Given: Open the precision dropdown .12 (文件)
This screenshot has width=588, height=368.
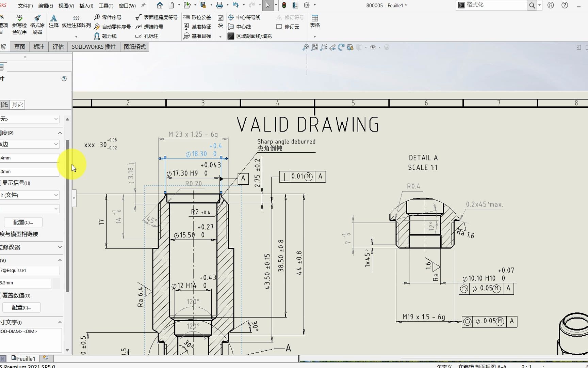Looking at the screenshot, I should pyautogui.click(x=30, y=195).
